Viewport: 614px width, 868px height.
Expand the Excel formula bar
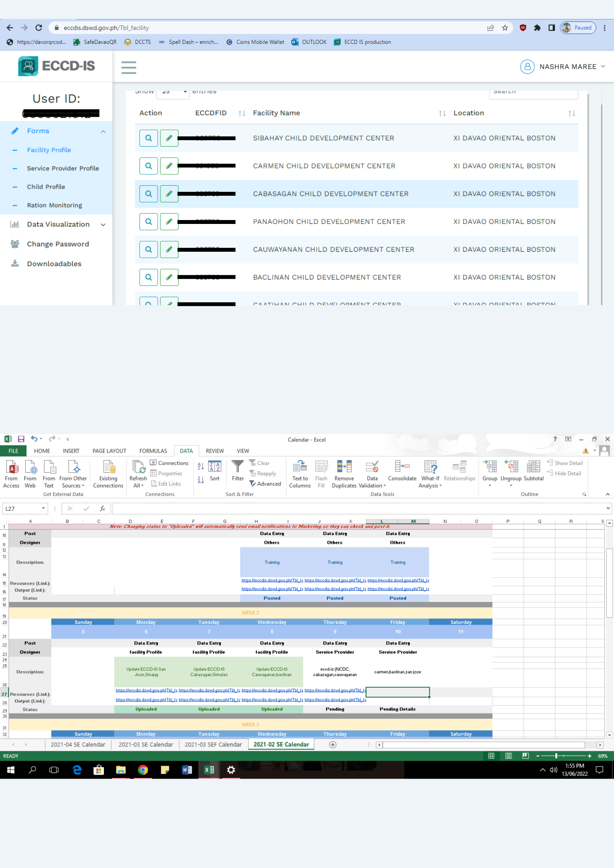click(608, 508)
